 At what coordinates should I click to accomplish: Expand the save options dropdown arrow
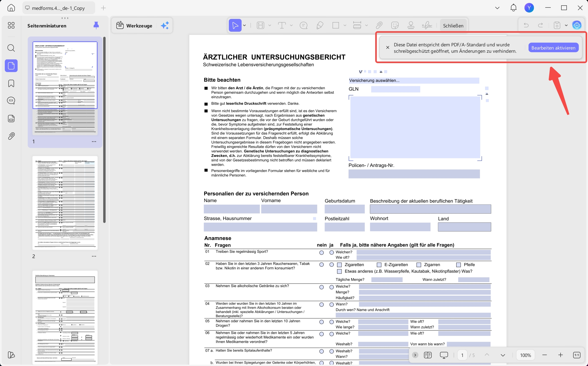[566, 26]
